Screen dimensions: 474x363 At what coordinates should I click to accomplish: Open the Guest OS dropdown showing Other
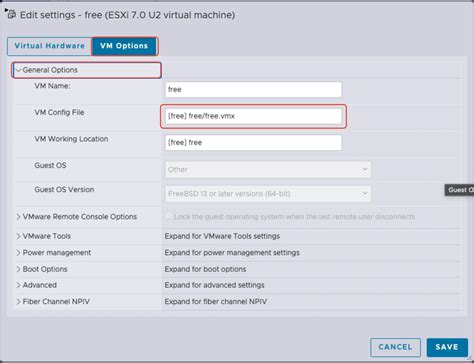tap(268, 170)
